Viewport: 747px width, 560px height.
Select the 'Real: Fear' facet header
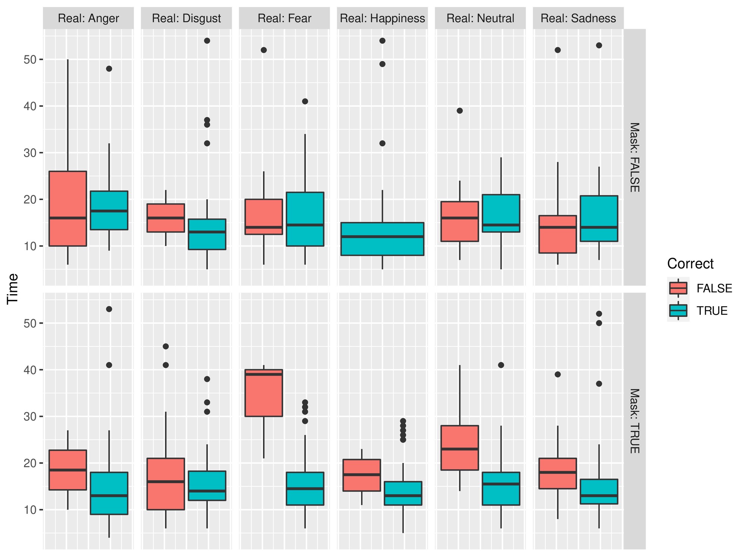coord(284,18)
